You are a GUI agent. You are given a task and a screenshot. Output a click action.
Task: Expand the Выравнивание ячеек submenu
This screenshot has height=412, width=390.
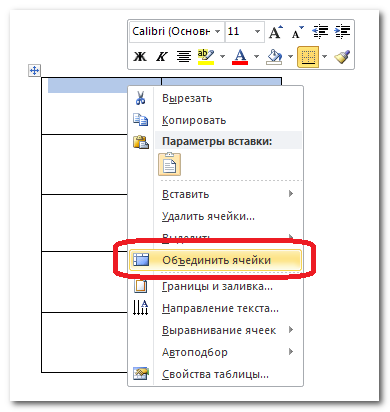215,330
